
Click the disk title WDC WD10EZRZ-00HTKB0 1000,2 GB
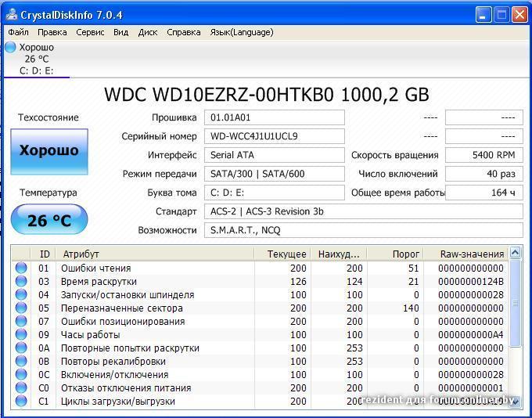click(x=266, y=95)
